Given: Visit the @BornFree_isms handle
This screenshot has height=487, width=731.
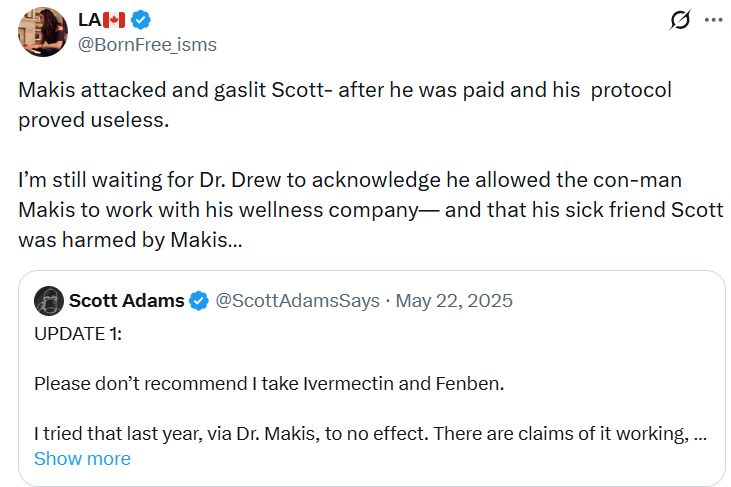Looking at the screenshot, I should 146,45.
